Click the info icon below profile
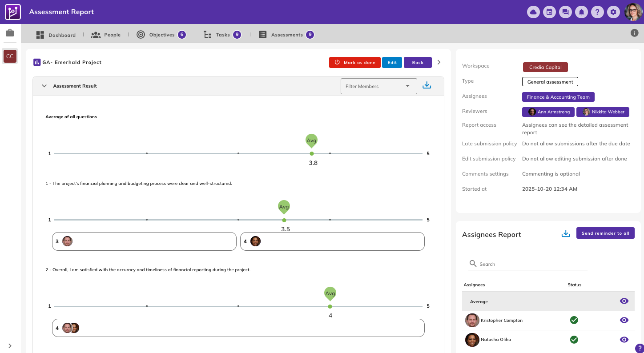This screenshot has width=644, height=353. [635, 33]
